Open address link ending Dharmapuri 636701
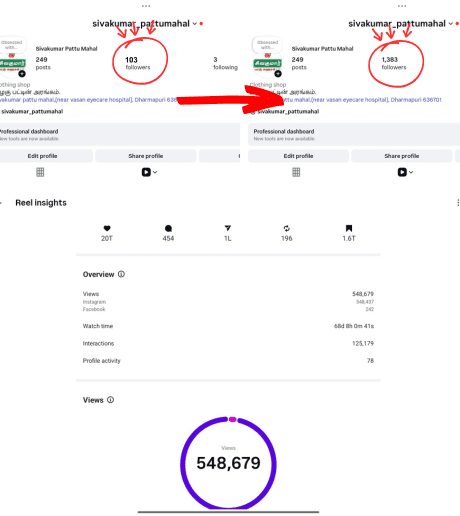 coord(362,100)
